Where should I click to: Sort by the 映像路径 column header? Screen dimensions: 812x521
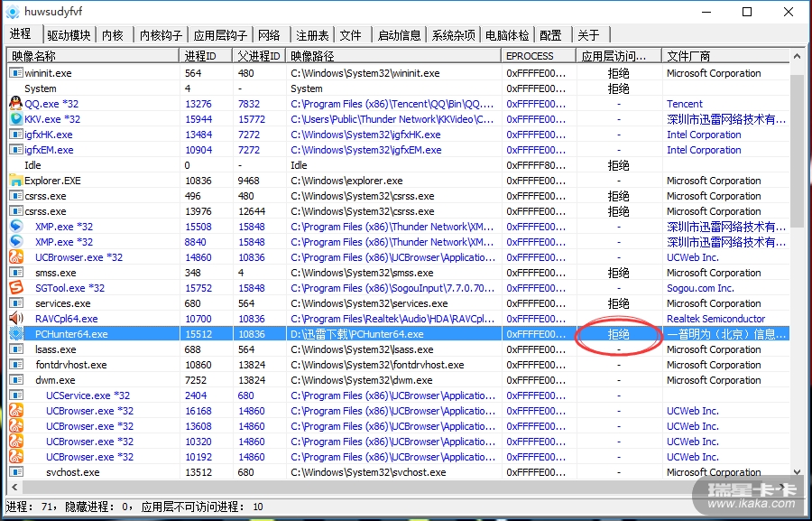[393, 56]
